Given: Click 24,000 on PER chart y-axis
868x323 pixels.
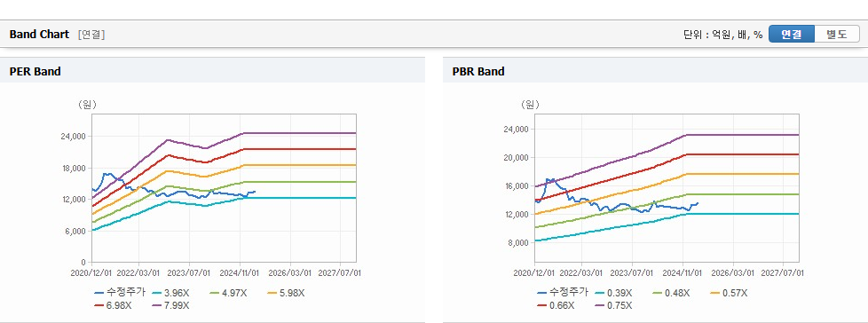Looking at the screenshot, I should tap(74, 137).
